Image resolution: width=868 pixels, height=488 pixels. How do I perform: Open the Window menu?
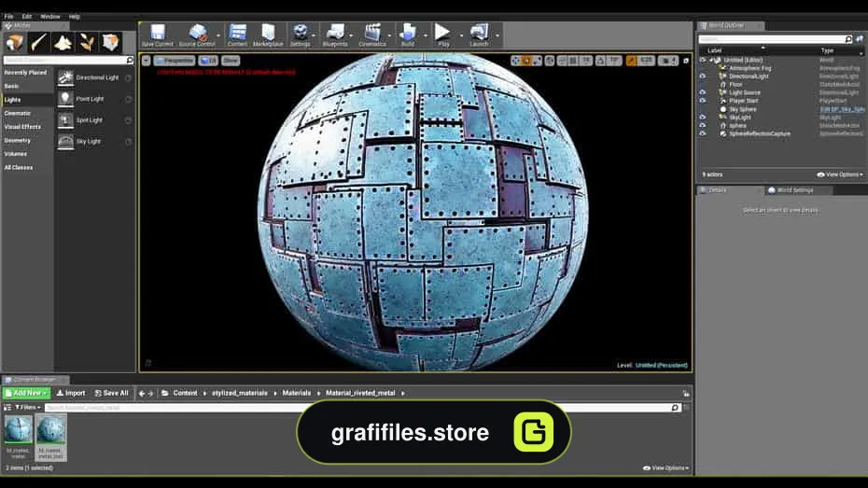pos(50,17)
